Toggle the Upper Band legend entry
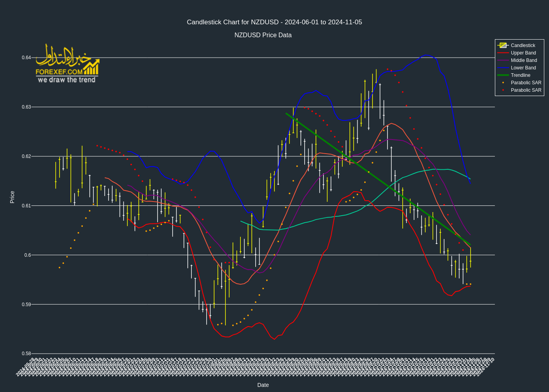 pos(519,53)
